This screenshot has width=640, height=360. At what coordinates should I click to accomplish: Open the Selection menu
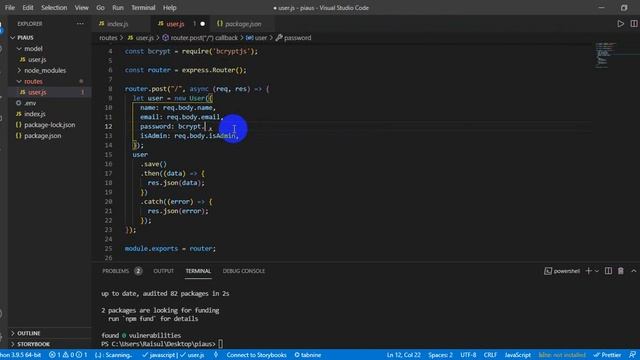(54, 8)
